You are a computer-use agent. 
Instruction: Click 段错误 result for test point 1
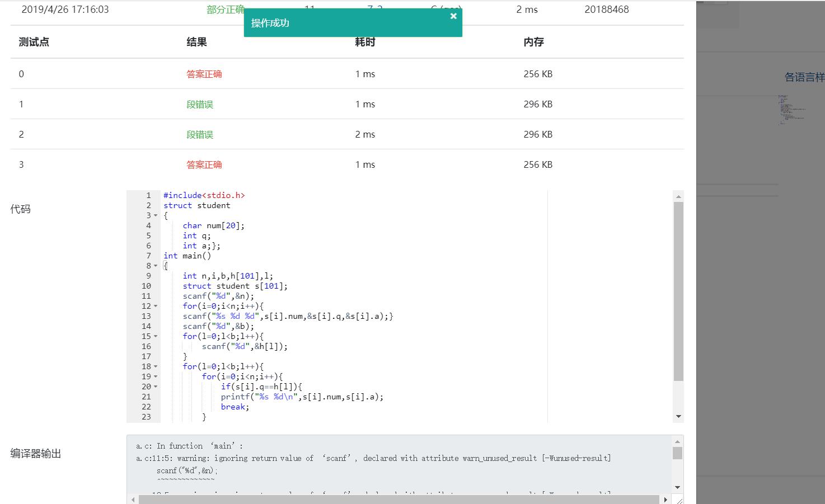click(x=200, y=104)
